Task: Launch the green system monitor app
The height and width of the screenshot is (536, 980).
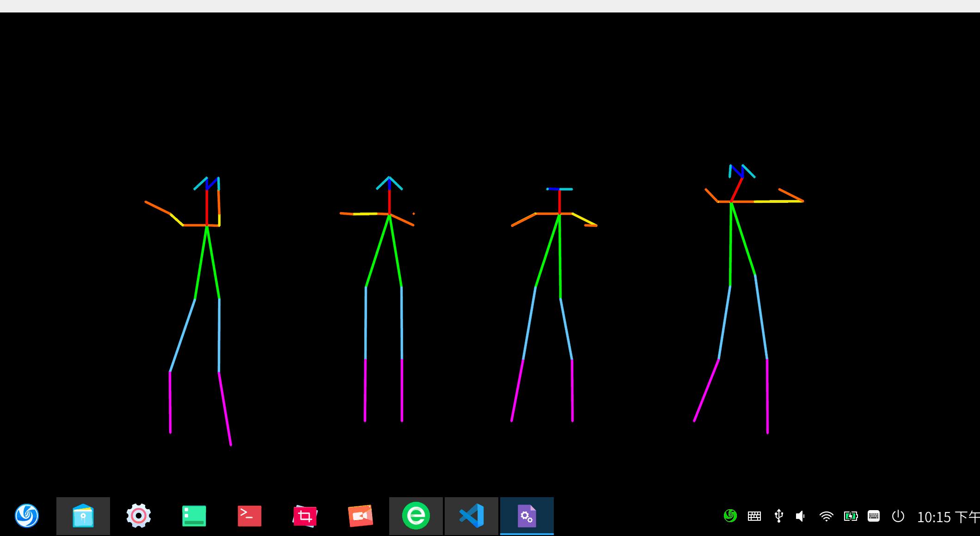Action: pos(194,516)
